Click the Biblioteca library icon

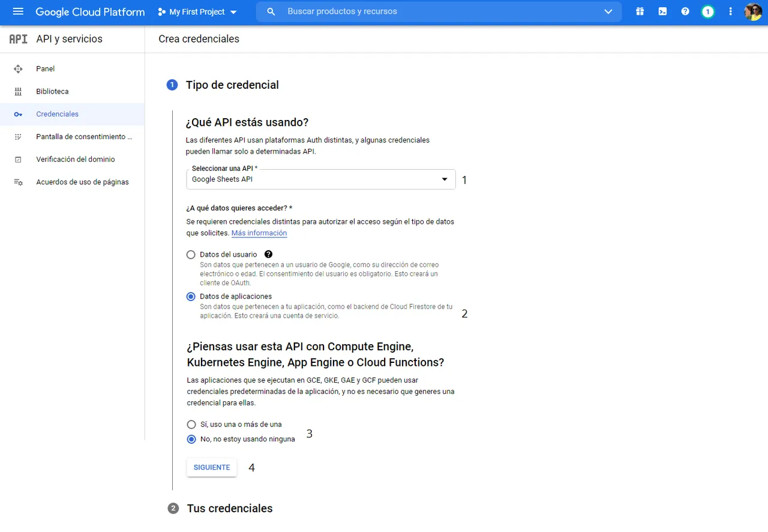[18, 92]
